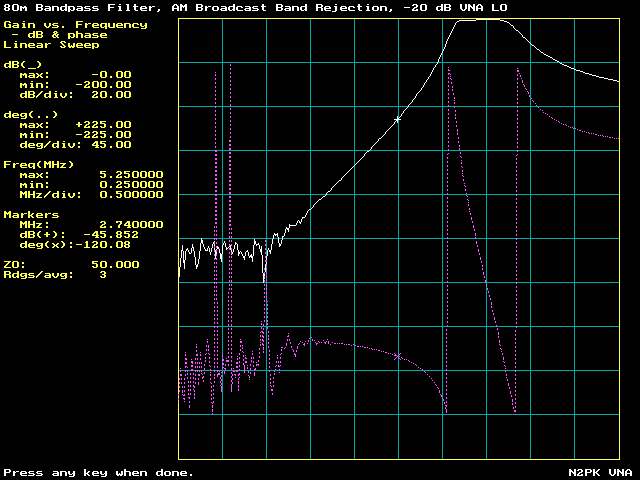Image resolution: width=640 pixels, height=480 pixels.
Task: Click the deg max value +225.00
Action: click(x=103, y=125)
